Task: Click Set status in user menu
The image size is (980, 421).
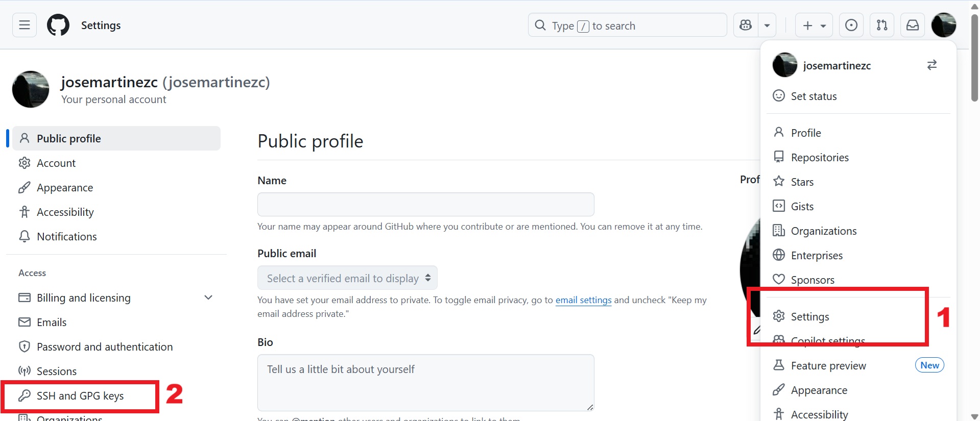Action: (814, 96)
